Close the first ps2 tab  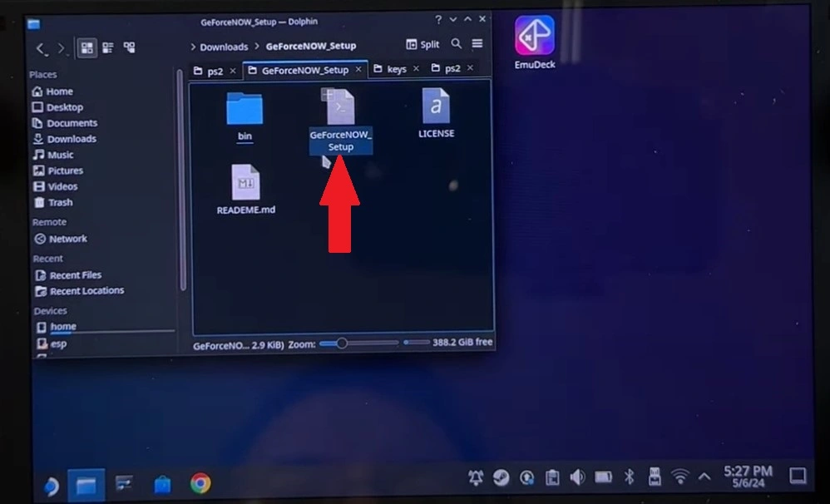232,71
